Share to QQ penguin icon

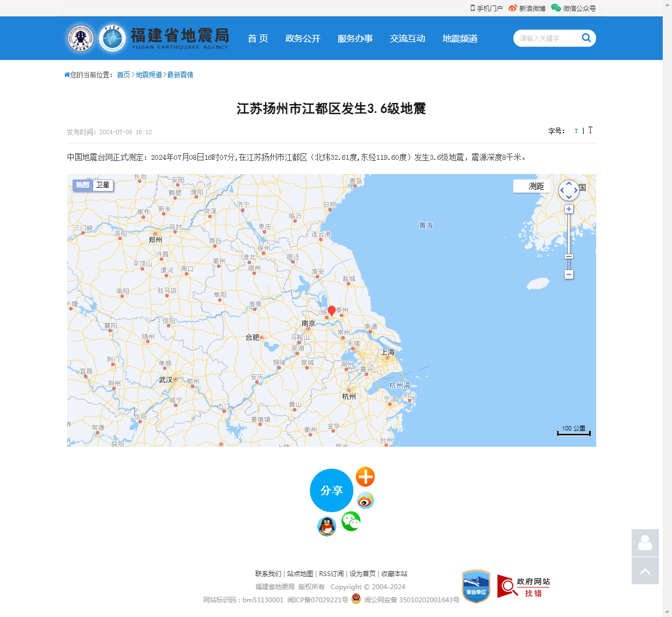pos(326,526)
